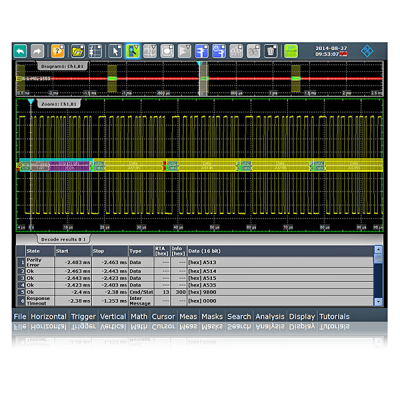Click the purple decoded segment in Zoom1
Screen dimensions: 400x400
(69, 166)
